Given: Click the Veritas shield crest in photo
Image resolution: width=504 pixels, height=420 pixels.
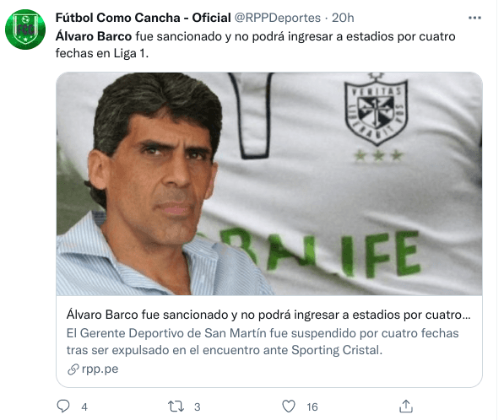Looking at the screenshot, I should click(376, 110).
